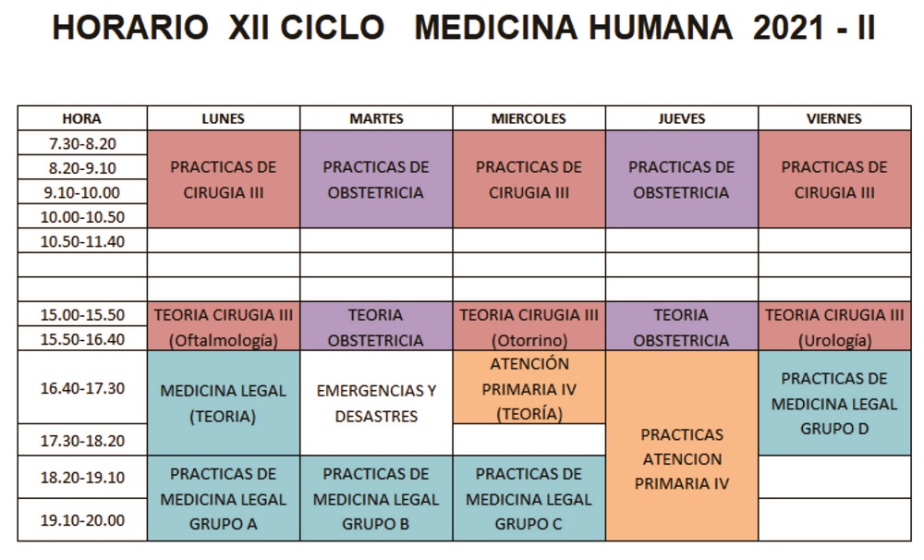
Task: Click the VIERNES column header
Action: click(834, 118)
